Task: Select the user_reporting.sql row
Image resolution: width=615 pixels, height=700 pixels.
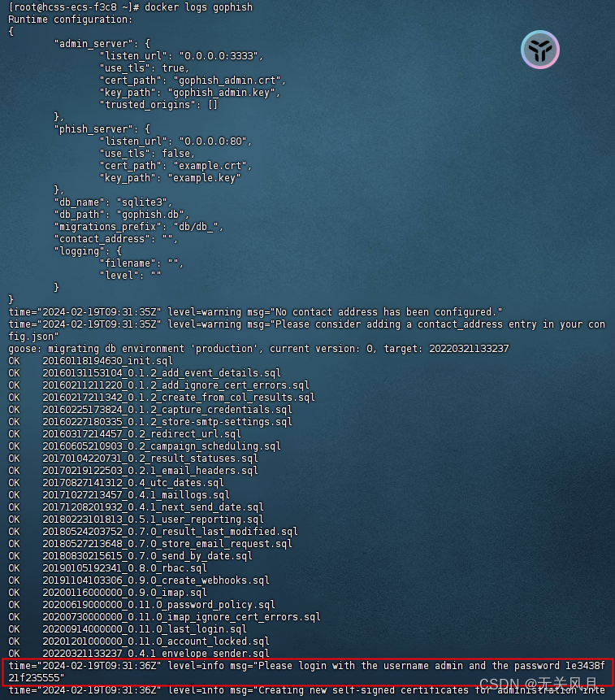Action: 136,520
